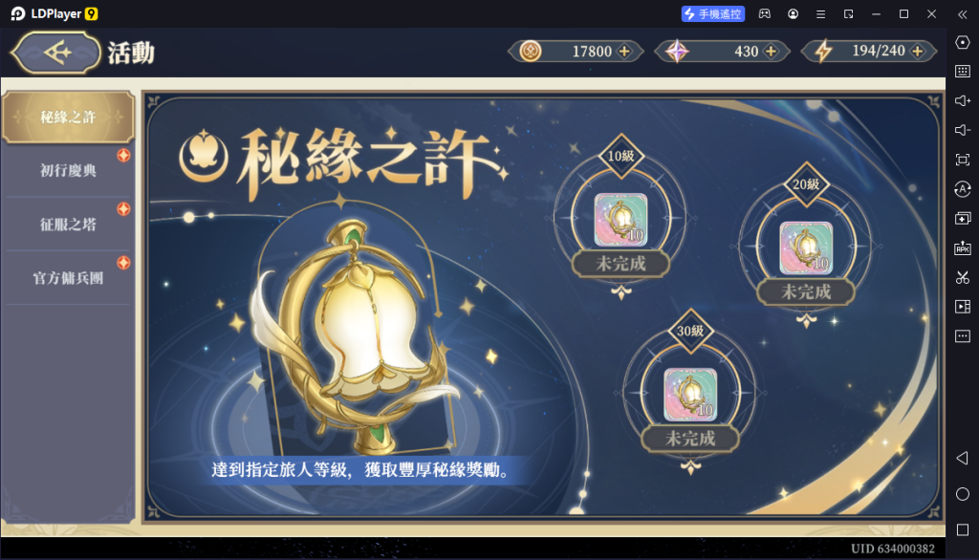This screenshot has height=560, width=979.
Task: Click the back arrow next to 活動
Action: 56,54
